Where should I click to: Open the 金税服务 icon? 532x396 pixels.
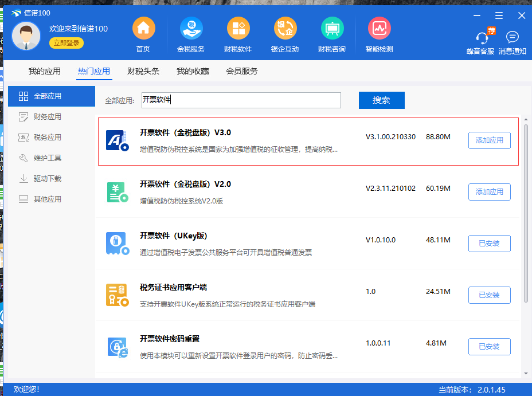click(191, 28)
